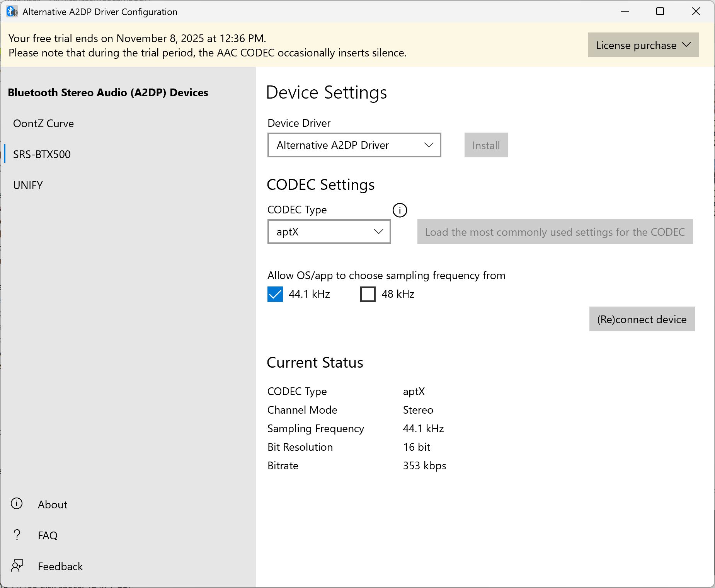
Task: Select the SRS-BTX500 device
Action: pyautogui.click(x=42, y=155)
